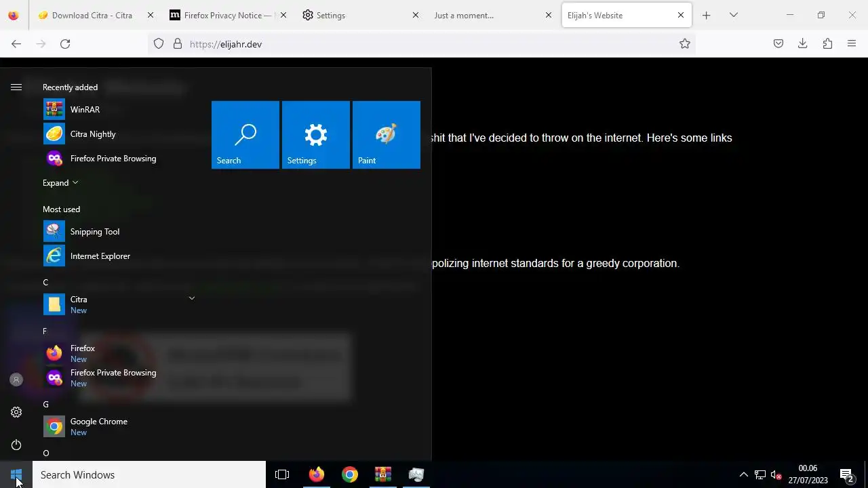
Task: Reload the current page
Action: coord(65,44)
